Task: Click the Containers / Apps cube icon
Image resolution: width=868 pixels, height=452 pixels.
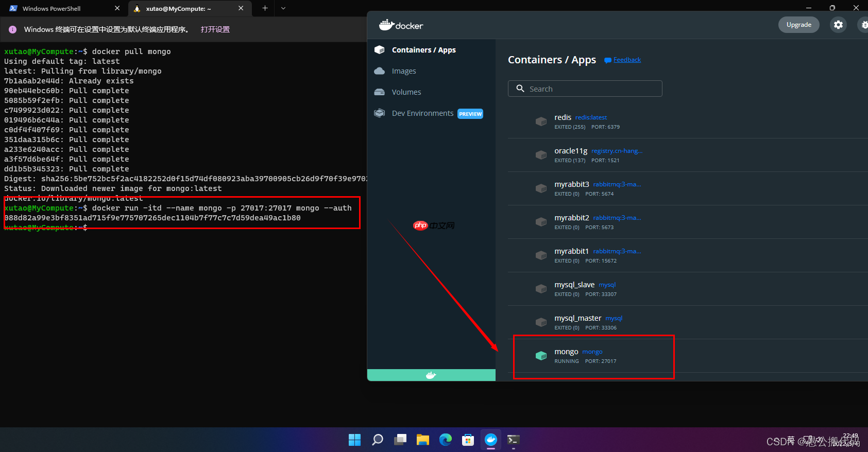Action: point(380,50)
